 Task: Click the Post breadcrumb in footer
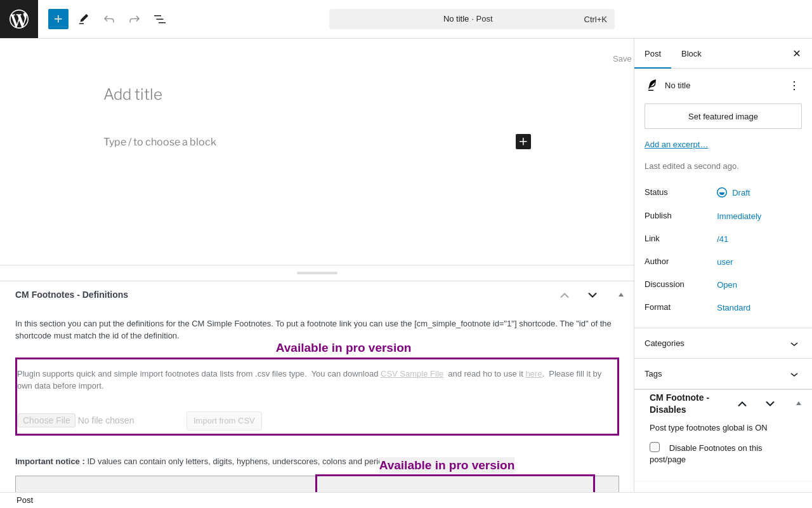point(25,500)
